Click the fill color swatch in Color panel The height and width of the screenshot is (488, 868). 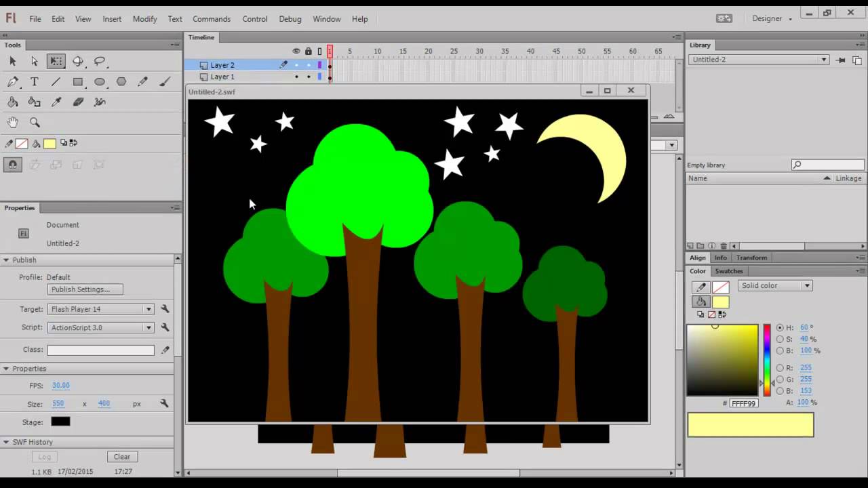click(721, 302)
